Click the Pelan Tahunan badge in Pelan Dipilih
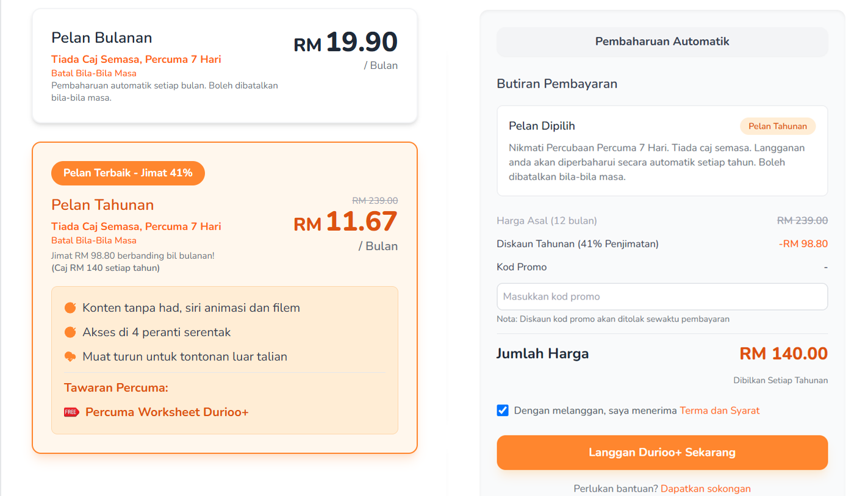The width and height of the screenshot is (868, 496). (x=778, y=126)
